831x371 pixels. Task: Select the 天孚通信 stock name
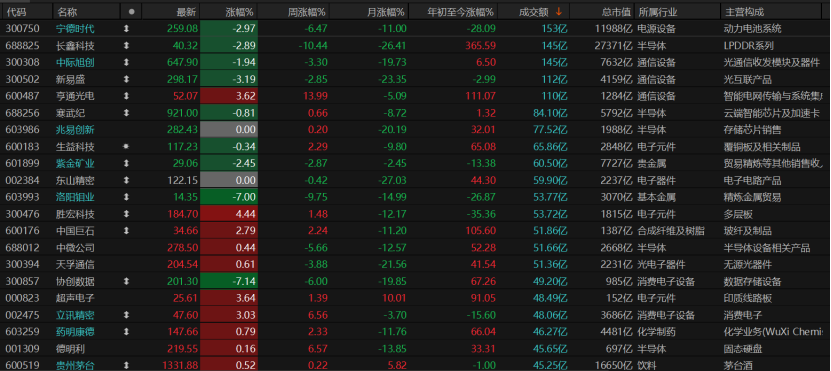[75, 264]
